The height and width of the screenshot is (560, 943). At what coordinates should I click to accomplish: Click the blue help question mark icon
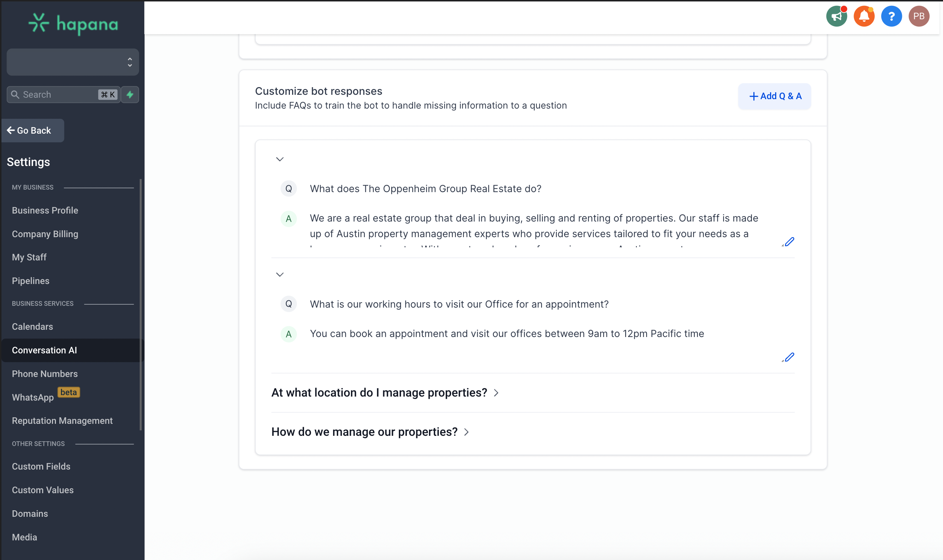point(891,16)
